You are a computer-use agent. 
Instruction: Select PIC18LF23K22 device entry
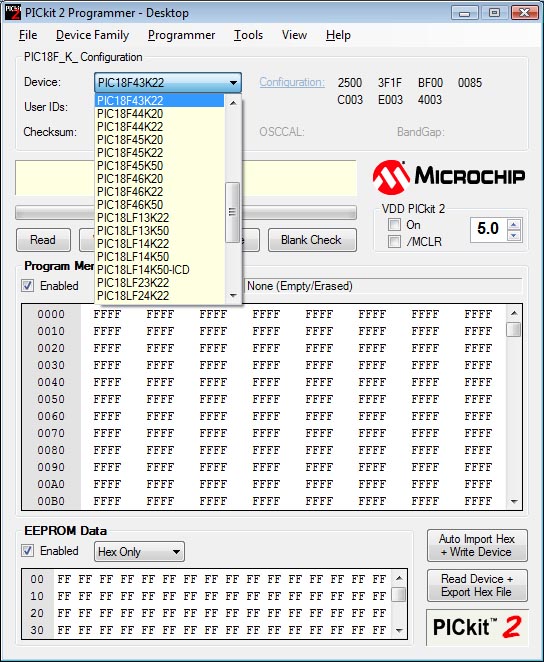pyautogui.click(x=160, y=283)
